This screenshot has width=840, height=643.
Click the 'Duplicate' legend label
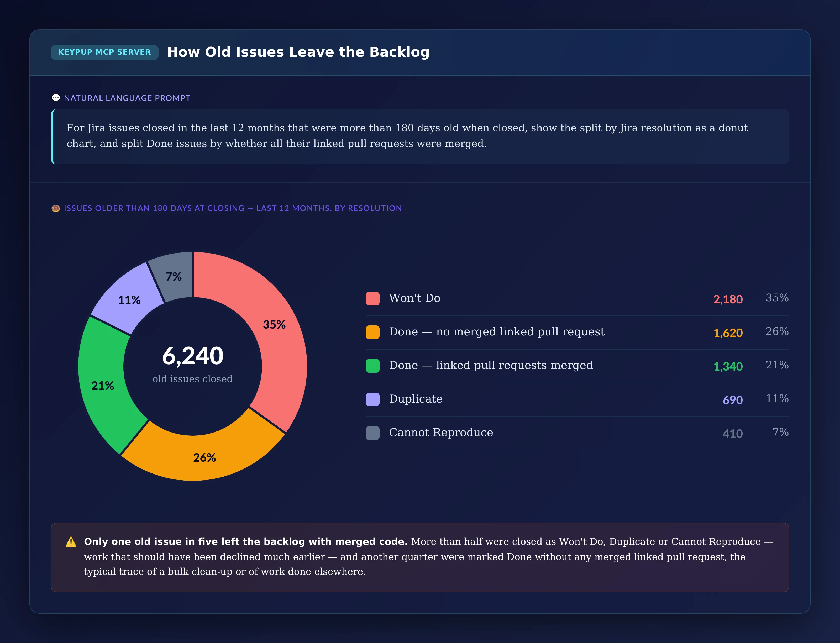pyautogui.click(x=416, y=399)
